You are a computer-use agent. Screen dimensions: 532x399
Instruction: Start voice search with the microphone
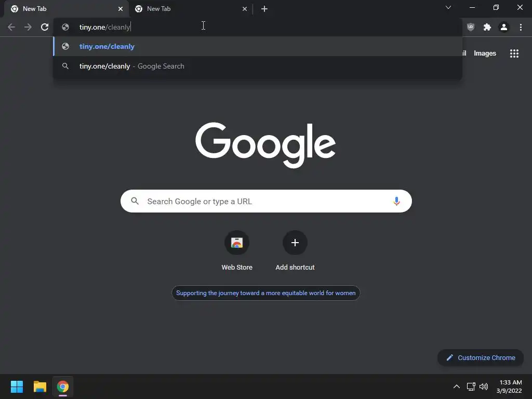tap(396, 201)
